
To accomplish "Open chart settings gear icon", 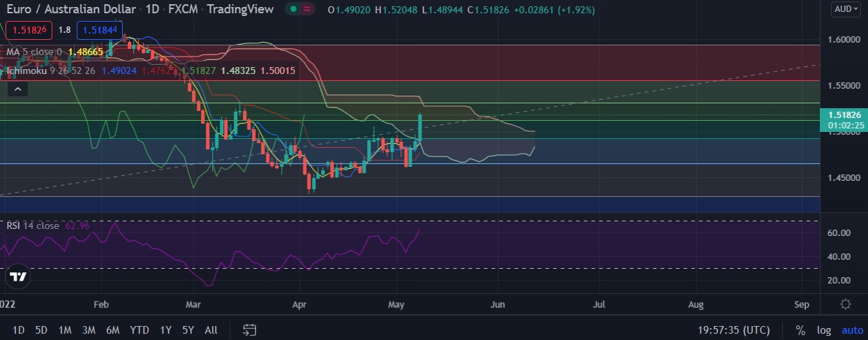I will (845, 304).
